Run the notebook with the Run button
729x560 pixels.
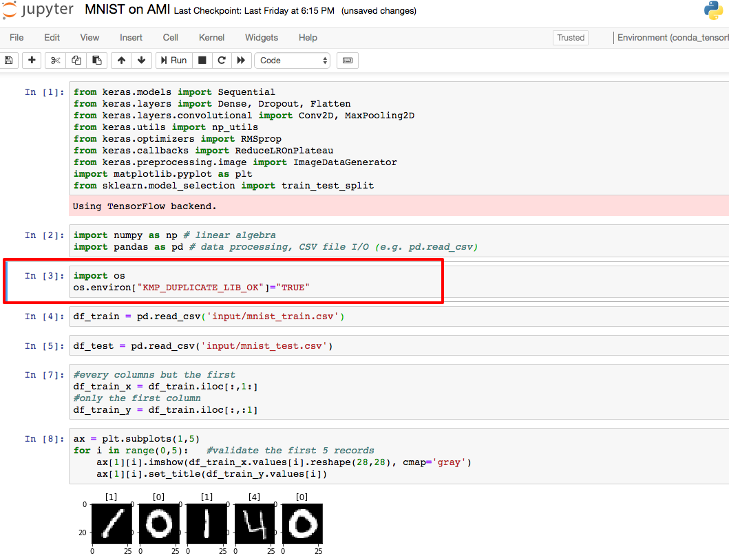point(173,61)
